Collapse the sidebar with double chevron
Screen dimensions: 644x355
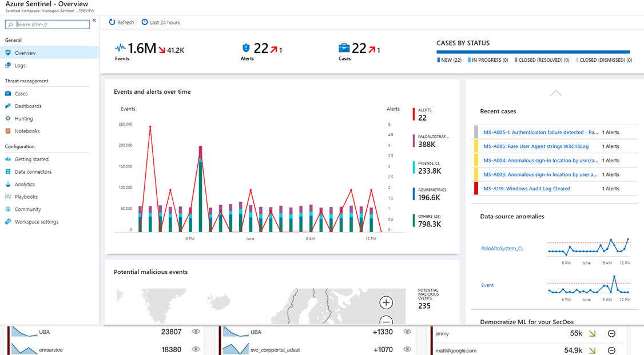pyautogui.click(x=94, y=21)
